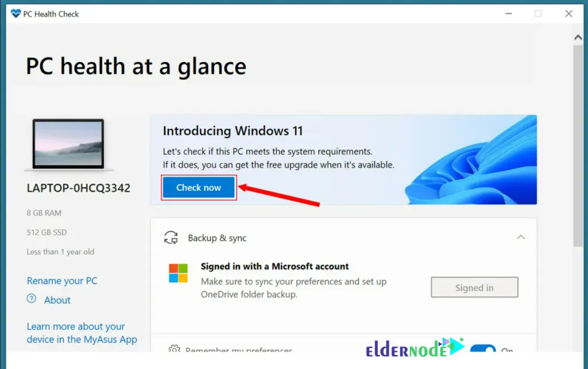Click the Backup & sync arrows icon
The width and height of the screenshot is (588, 369).
(x=171, y=237)
